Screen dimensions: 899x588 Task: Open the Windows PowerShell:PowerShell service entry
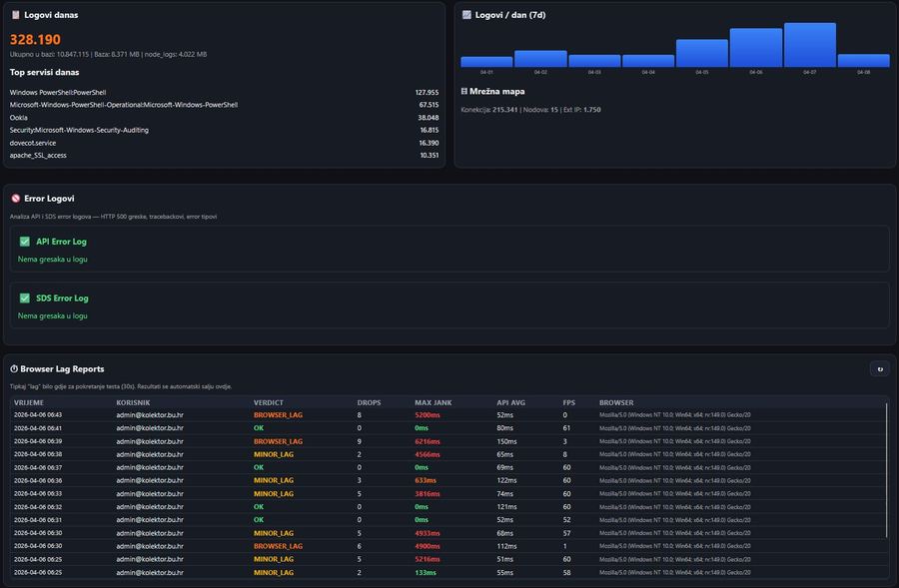58,92
